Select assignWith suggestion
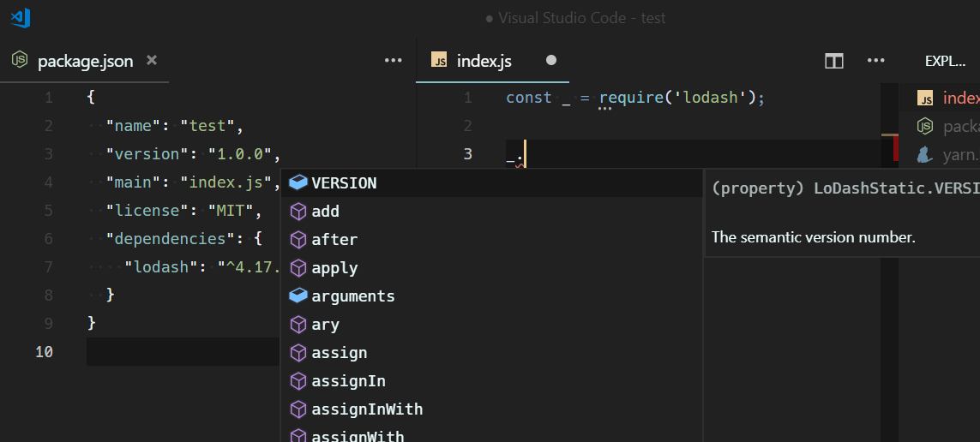The image size is (980, 442). pos(492,433)
